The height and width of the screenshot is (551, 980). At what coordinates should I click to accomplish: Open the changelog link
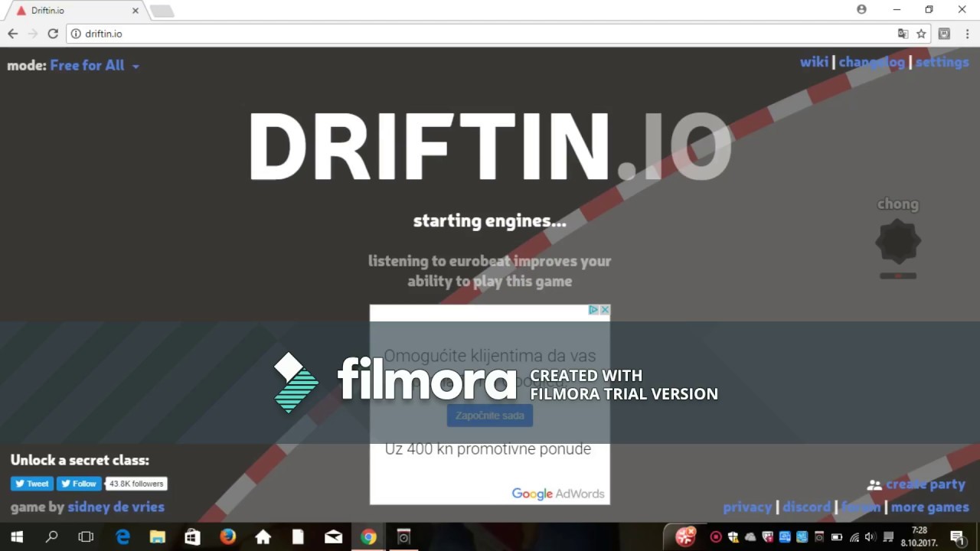coord(871,62)
